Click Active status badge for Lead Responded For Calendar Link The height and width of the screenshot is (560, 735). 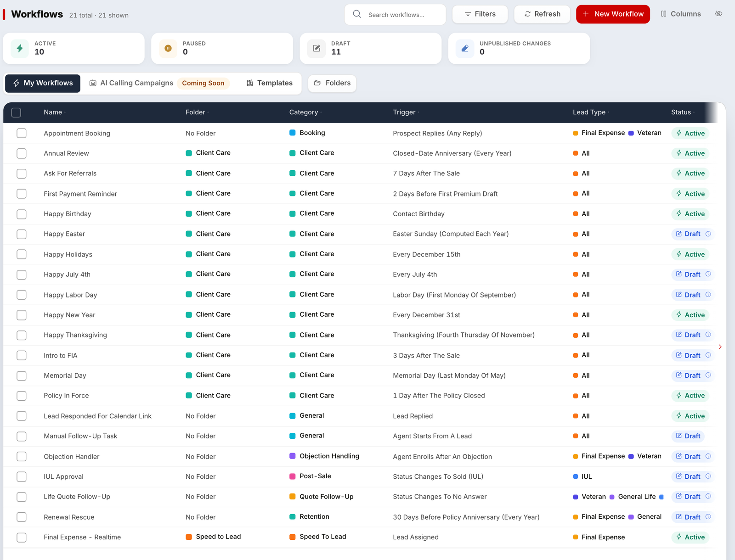tap(690, 416)
